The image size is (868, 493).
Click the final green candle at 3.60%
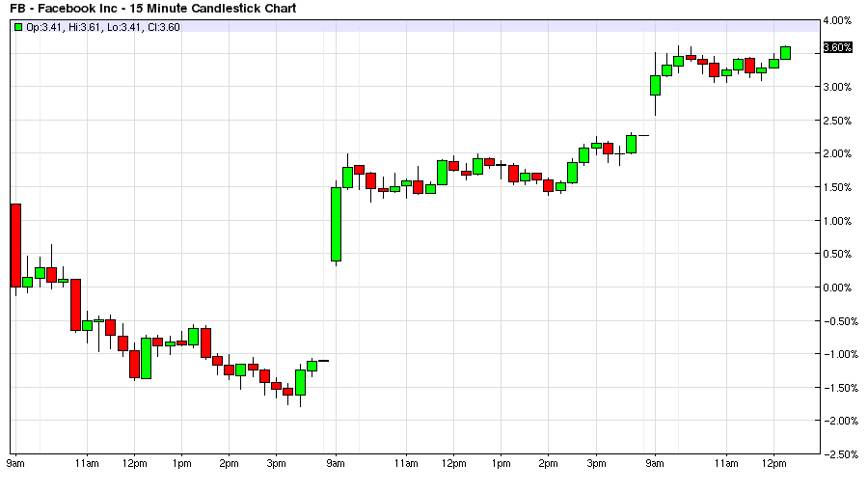click(x=785, y=53)
